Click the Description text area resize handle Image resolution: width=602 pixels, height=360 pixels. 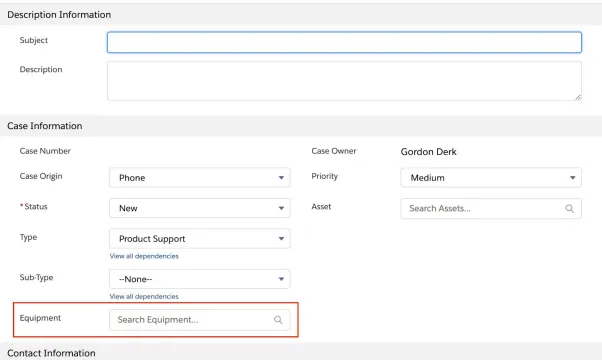point(578,97)
